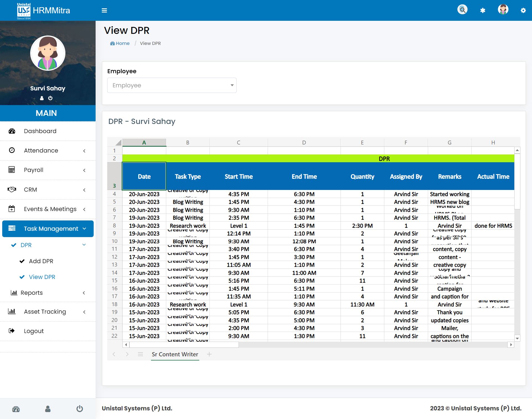Click profile icon under Survi Sahay
Viewport: 532px width, 419px height.
42,98
